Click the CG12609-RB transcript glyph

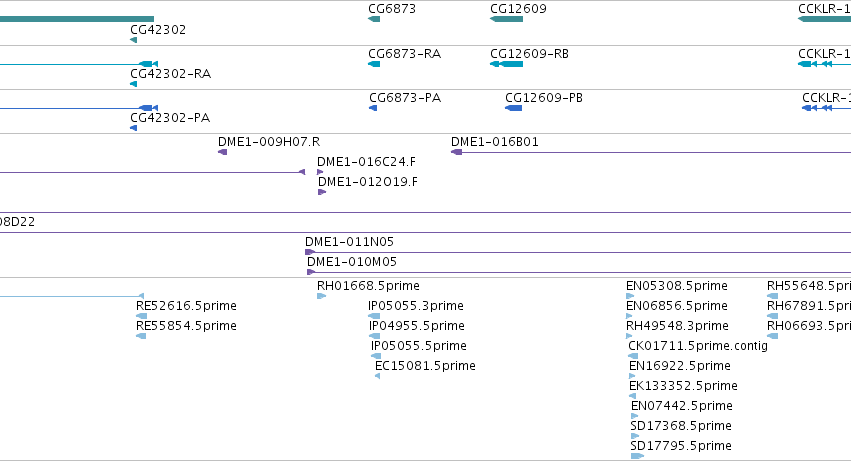point(506,64)
